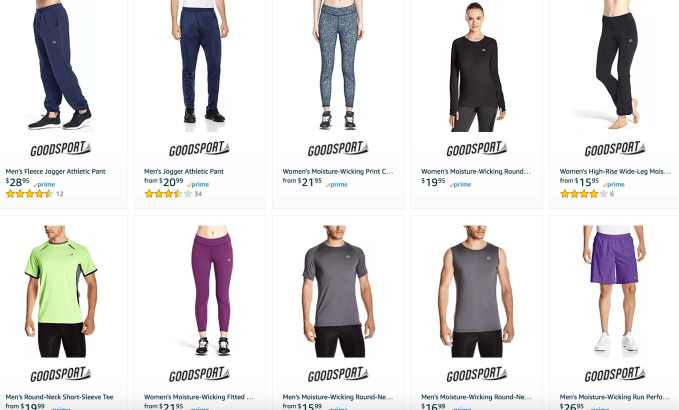
Task: Open Men's Round-Neck Short-Sleeve Tee link
Action: 59,397
